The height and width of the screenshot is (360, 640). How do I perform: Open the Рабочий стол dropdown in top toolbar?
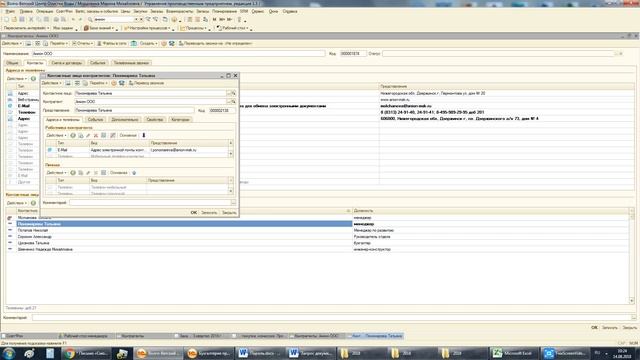coord(234,28)
